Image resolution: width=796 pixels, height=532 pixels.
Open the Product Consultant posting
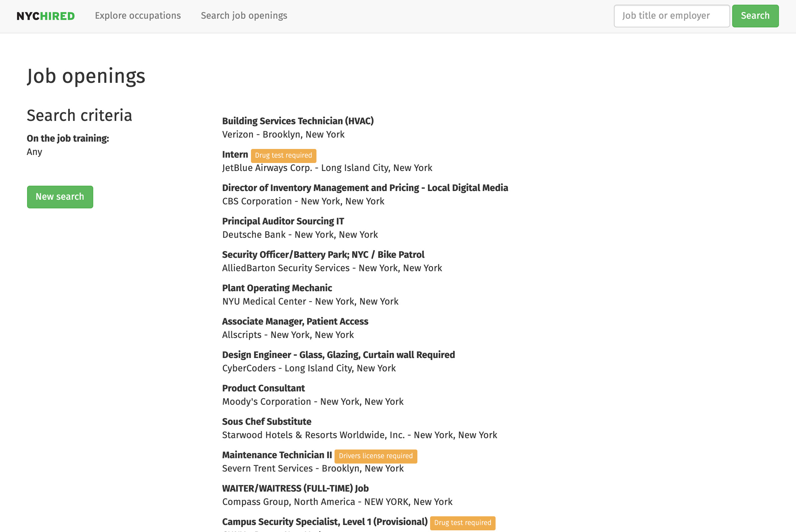point(263,388)
